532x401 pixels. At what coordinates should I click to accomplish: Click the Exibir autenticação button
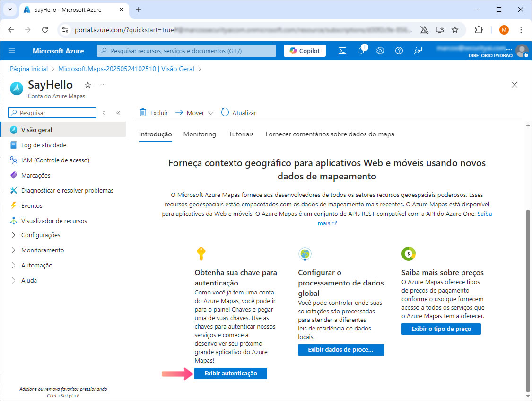[x=231, y=373]
